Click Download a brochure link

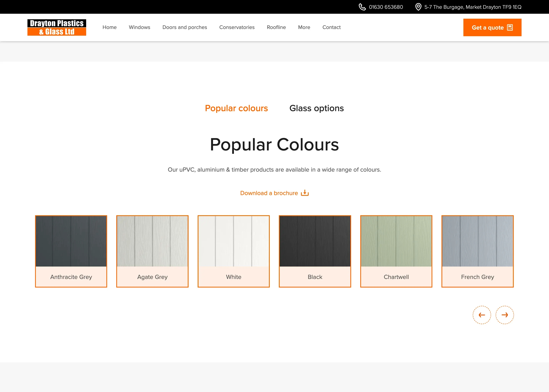click(269, 193)
